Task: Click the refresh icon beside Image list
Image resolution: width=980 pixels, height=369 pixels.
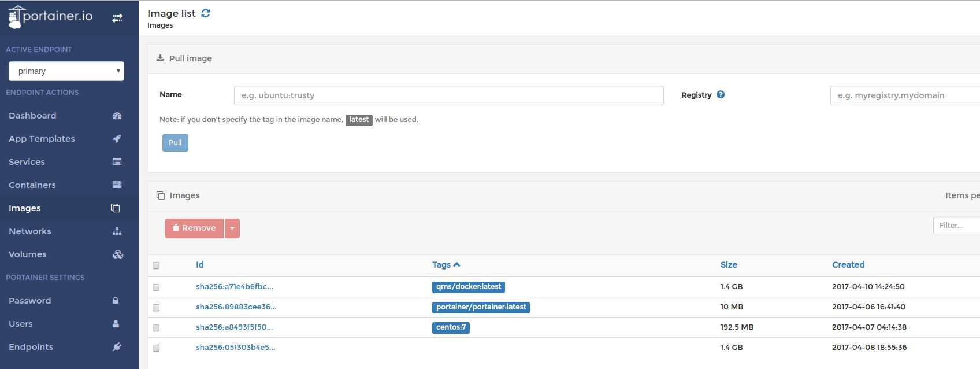Action: (206, 13)
